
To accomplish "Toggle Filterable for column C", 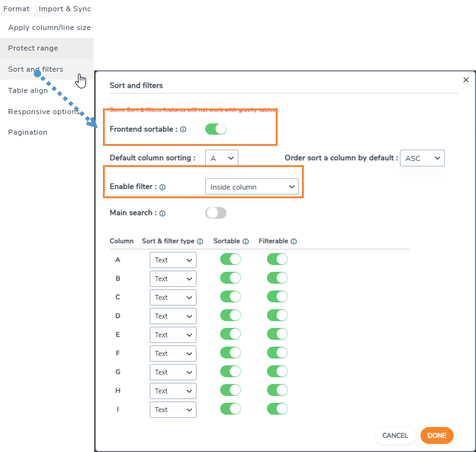I will point(277,297).
